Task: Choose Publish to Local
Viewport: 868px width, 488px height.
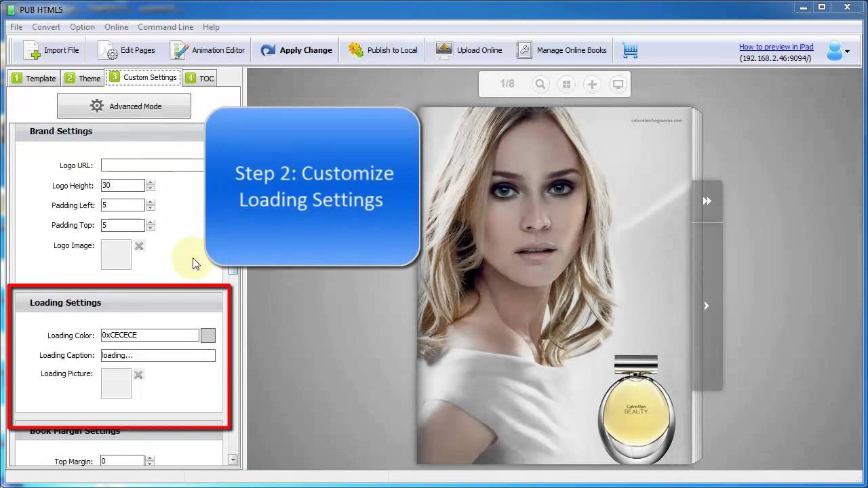Action: [383, 50]
